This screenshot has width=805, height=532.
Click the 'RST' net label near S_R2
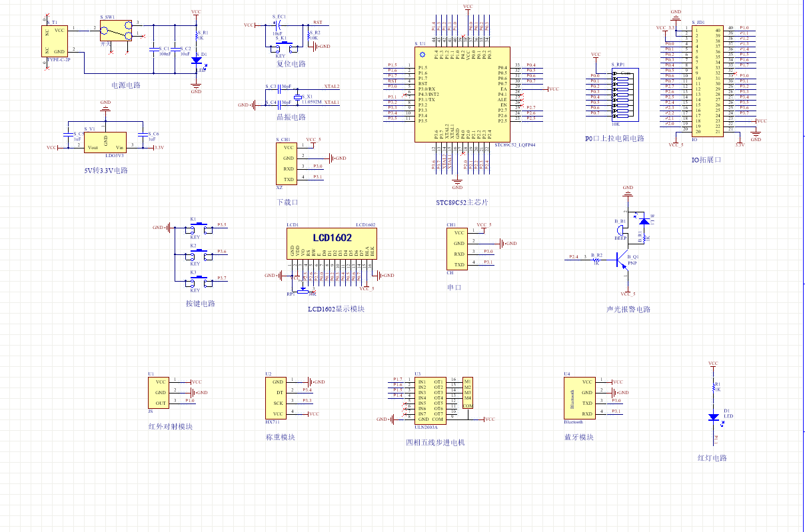pos(317,22)
